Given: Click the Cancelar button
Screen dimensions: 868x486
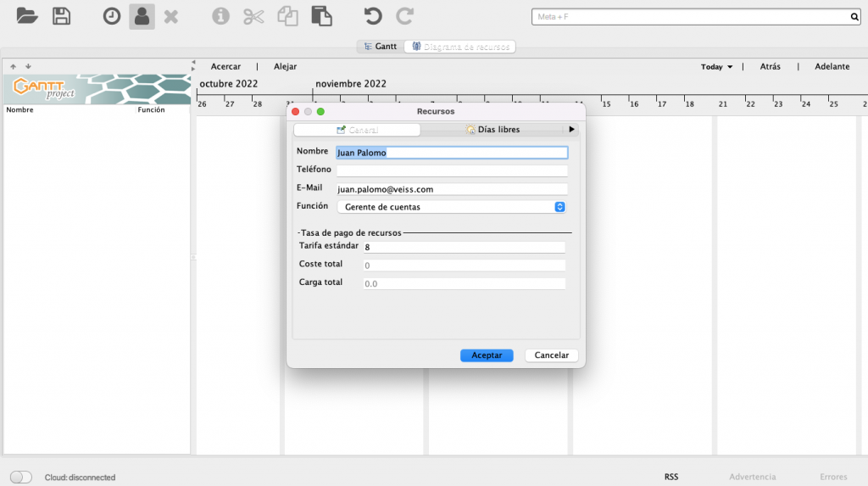Looking at the screenshot, I should [x=551, y=355].
